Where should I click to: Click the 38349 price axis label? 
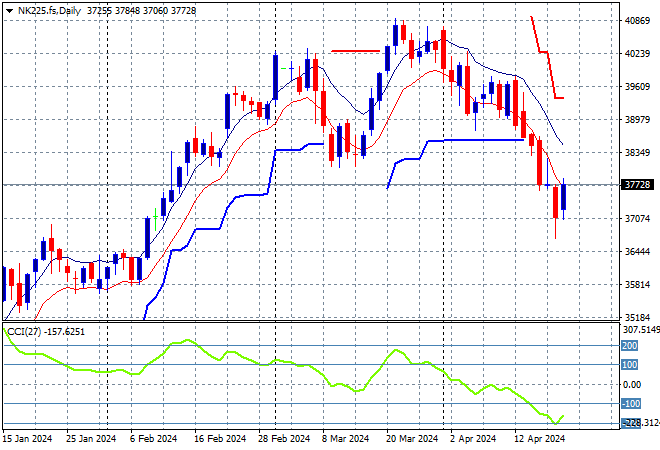pos(637,152)
